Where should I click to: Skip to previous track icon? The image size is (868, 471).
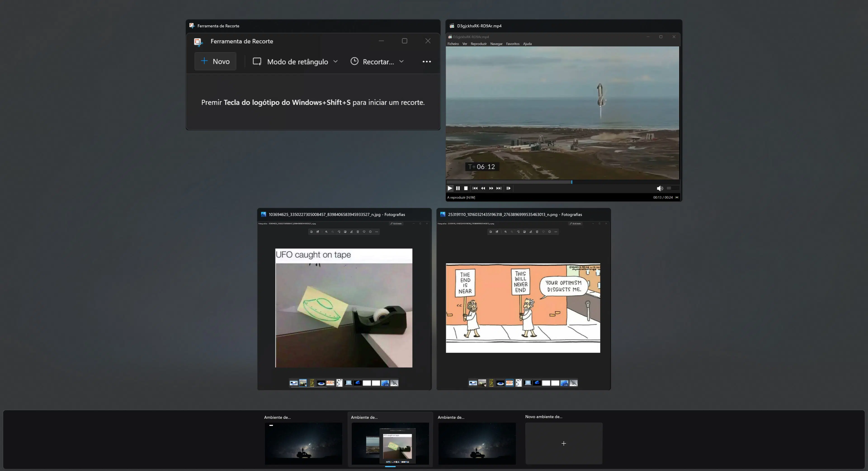475,188
